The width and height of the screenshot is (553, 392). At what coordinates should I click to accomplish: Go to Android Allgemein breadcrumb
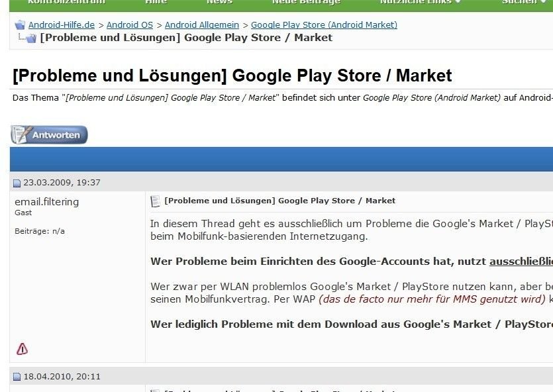[x=202, y=25]
